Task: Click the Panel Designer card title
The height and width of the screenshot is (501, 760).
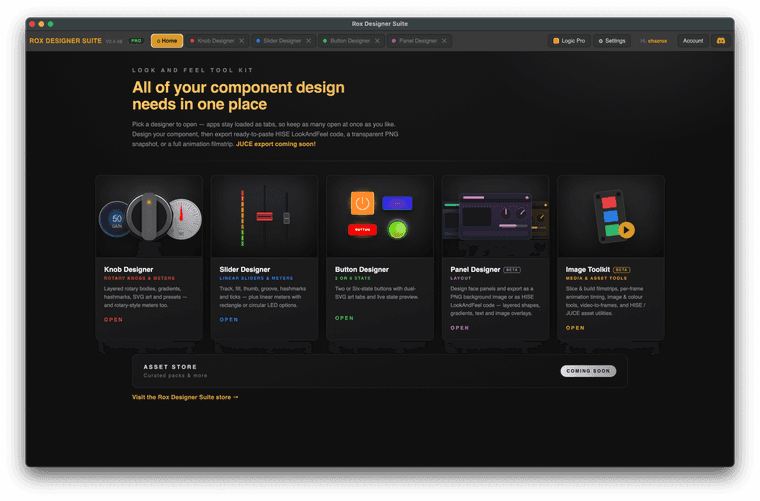Action: 475,269
